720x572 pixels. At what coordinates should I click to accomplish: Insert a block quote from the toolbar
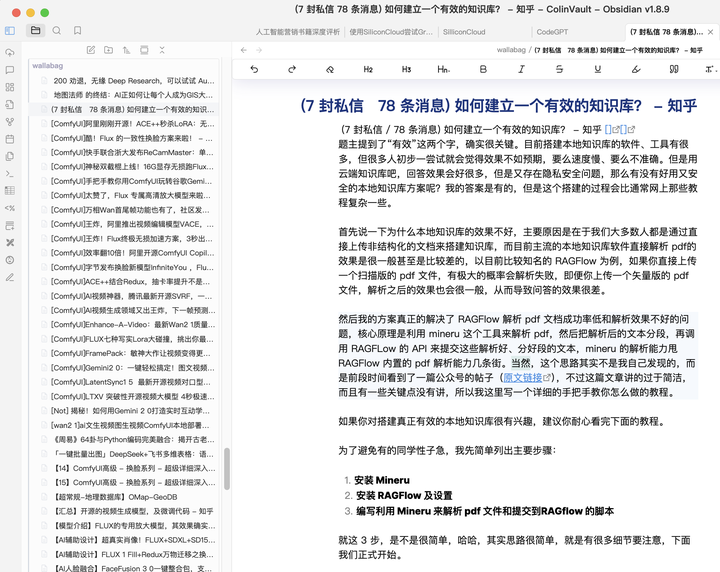tap(674, 69)
